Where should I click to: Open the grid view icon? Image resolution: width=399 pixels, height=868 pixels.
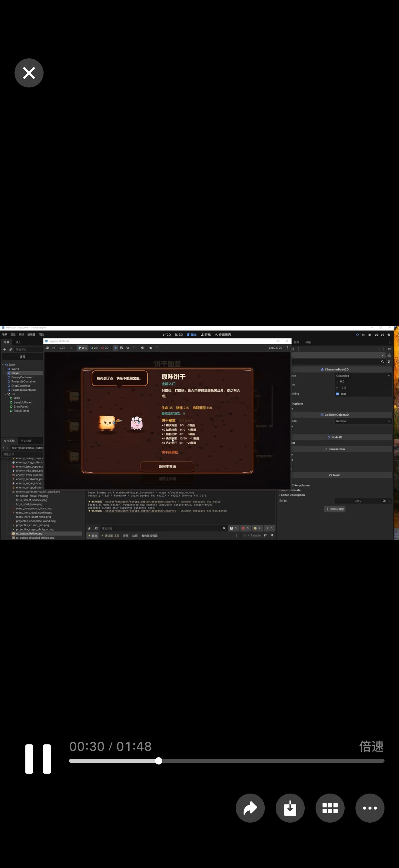point(330,808)
